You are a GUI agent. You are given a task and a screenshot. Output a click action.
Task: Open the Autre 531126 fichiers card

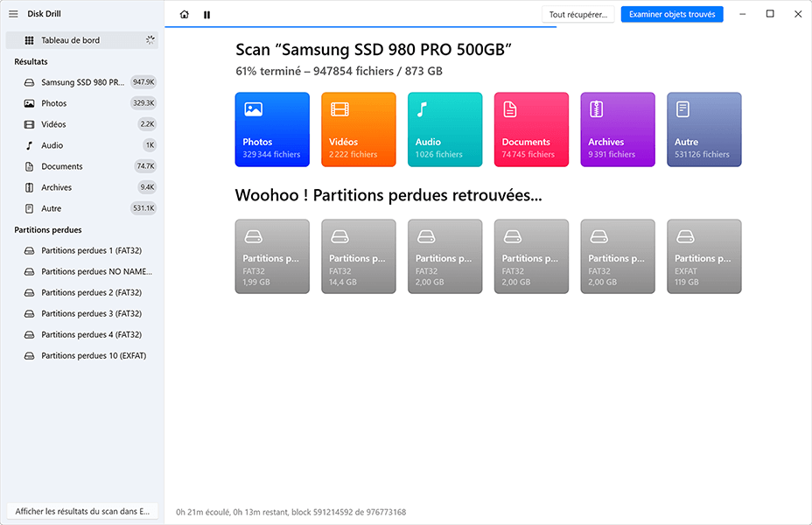tap(704, 129)
